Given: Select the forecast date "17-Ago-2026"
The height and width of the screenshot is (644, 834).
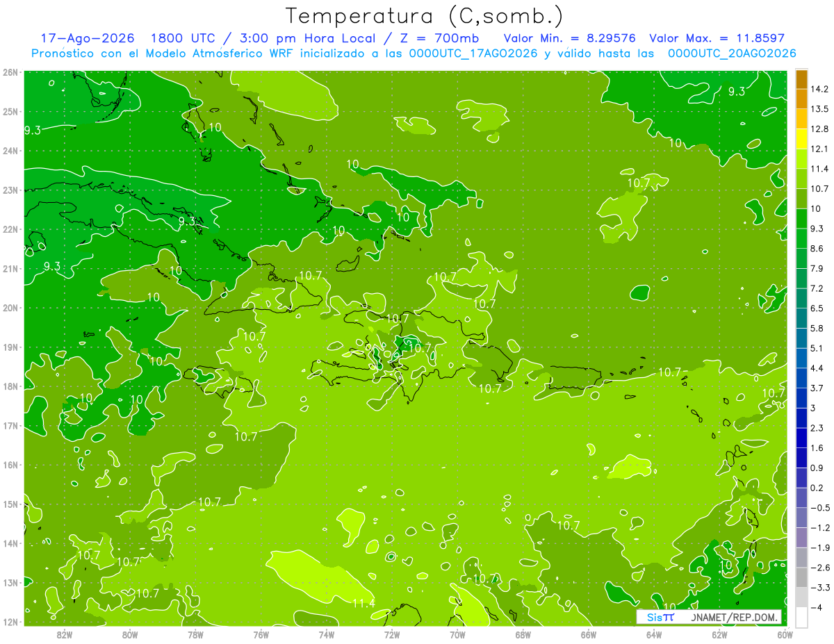Looking at the screenshot, I should (88, 38).
